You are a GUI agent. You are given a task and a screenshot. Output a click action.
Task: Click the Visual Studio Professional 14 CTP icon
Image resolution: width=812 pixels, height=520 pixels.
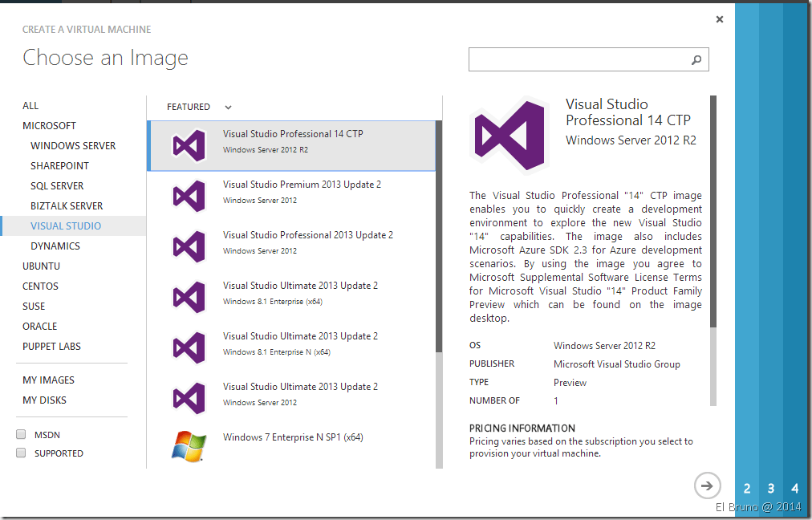[x=189, y=145]
